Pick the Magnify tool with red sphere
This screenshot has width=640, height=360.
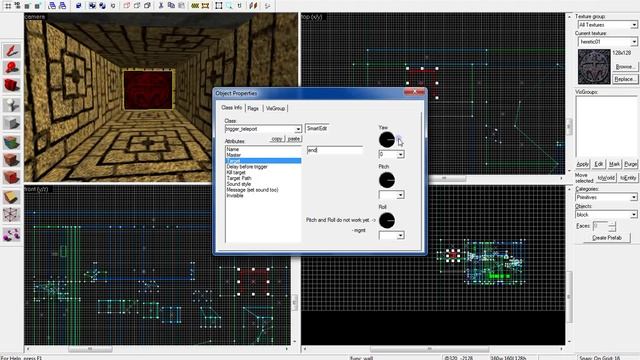click(x=11, y=68)
